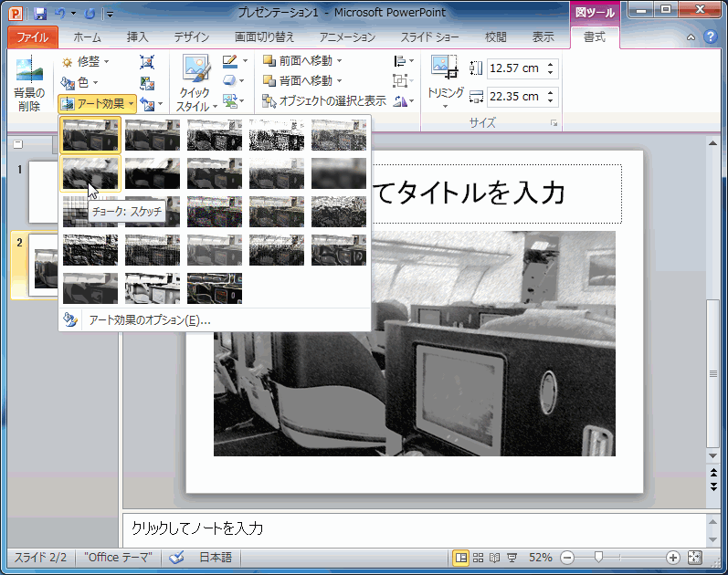Fit slide to current window icon
This screenshot has width=728, height=575.
pyautogui.click(x=695, y=558)
